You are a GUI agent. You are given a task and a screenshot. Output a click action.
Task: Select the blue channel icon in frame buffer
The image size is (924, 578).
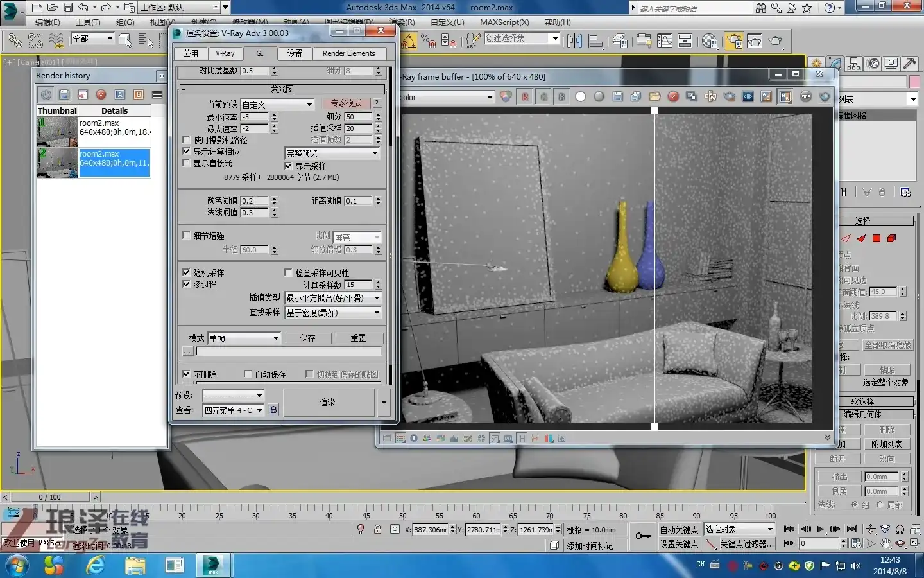pyautogui.click(x=562, y=97)
